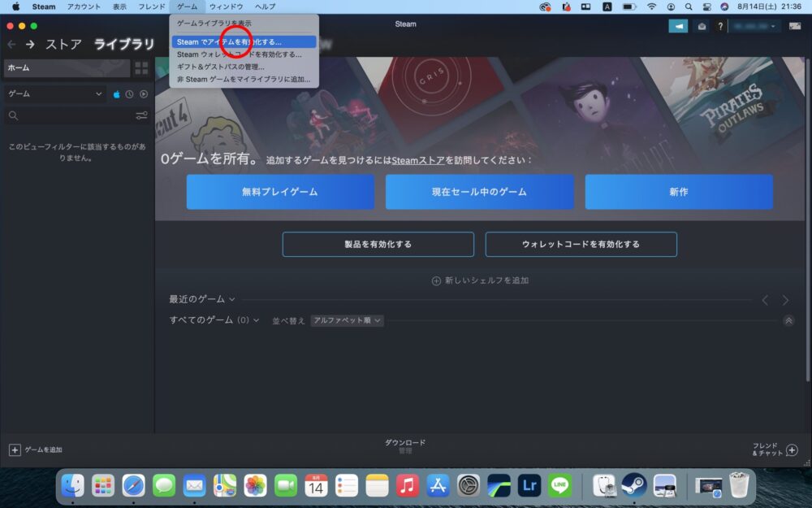Select Steam でアイテムを有効化する... menu entry
Image resolution: width=812 pixels, height=508 pixels.
tap(244, 42)
